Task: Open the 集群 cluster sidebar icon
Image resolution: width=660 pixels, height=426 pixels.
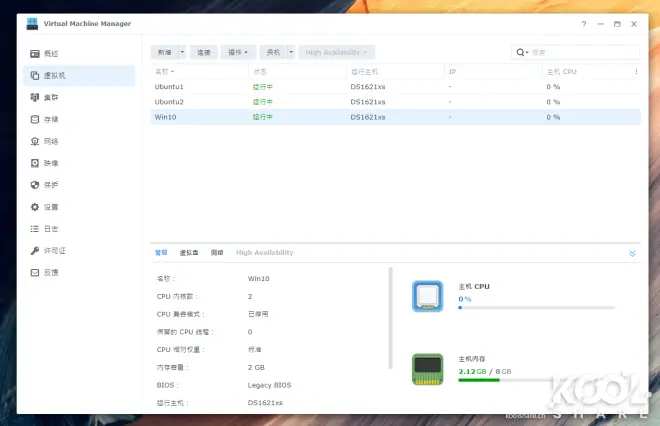Action: tap(35, 98)
